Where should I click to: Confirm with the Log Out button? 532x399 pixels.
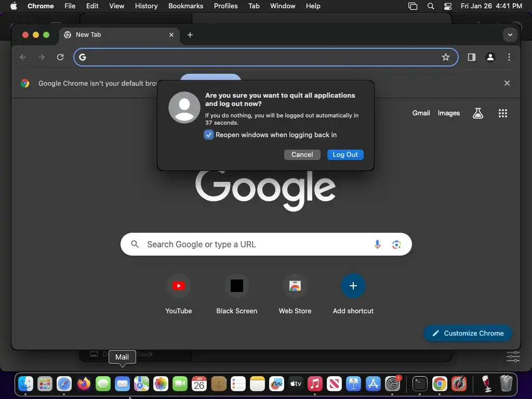click(345, 155)
